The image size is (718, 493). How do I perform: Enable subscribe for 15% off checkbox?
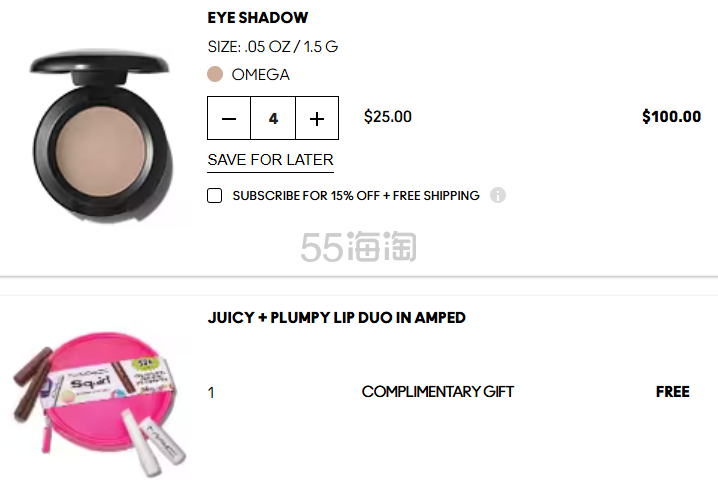click(215, 195)
